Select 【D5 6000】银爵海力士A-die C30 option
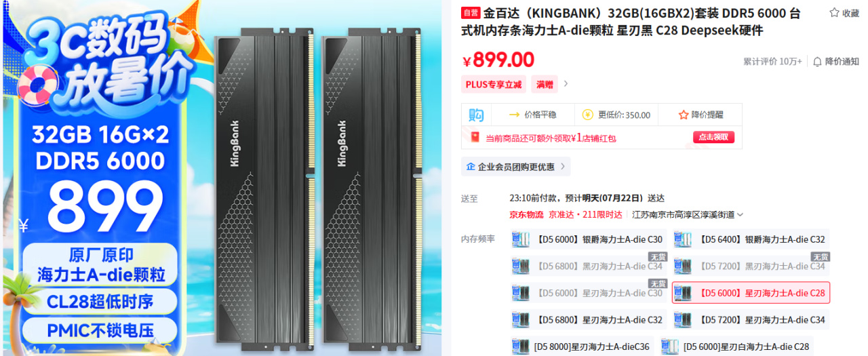Viewport: 868px width, 356px height. coord(587,239)
